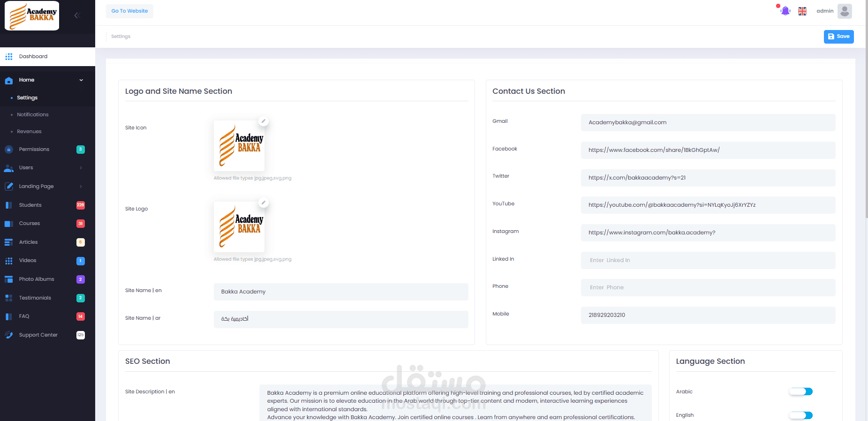The height and width of the screenshot is (421, 868).
Task: Open the notifications bell icon
Action: click(785, 11)
